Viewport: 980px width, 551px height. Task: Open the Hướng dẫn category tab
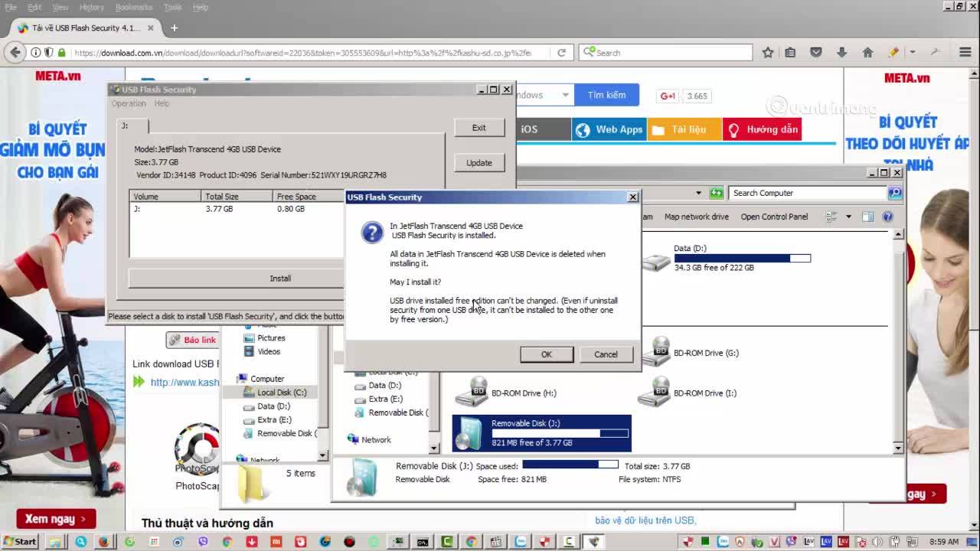tap(763, 129)
